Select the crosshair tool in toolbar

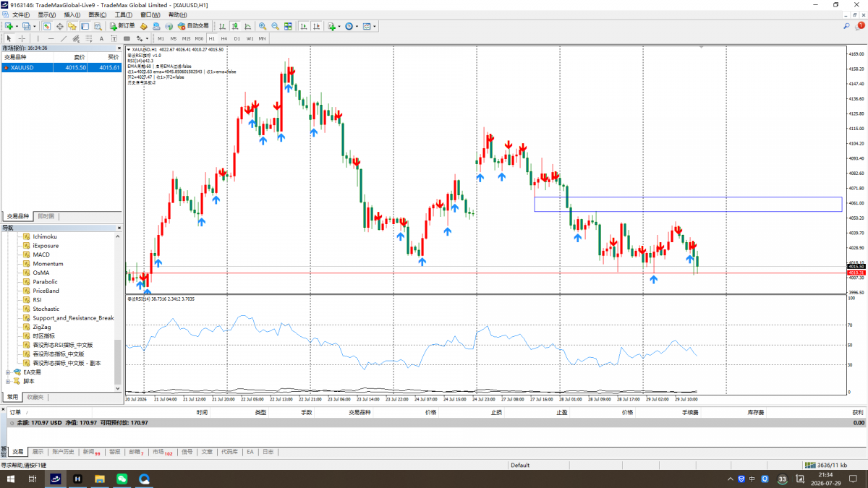point(22,38)
